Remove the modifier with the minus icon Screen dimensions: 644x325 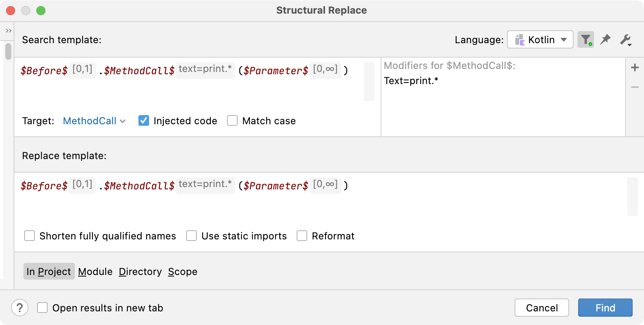635,87
